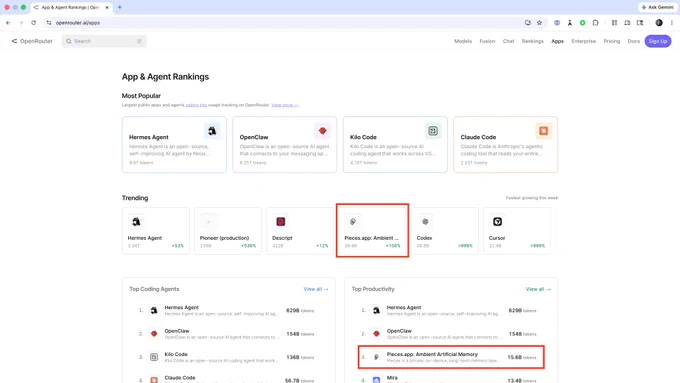
Task: Click Kilo Code icon in Top Coding Agents
Action: click(154, 357)
